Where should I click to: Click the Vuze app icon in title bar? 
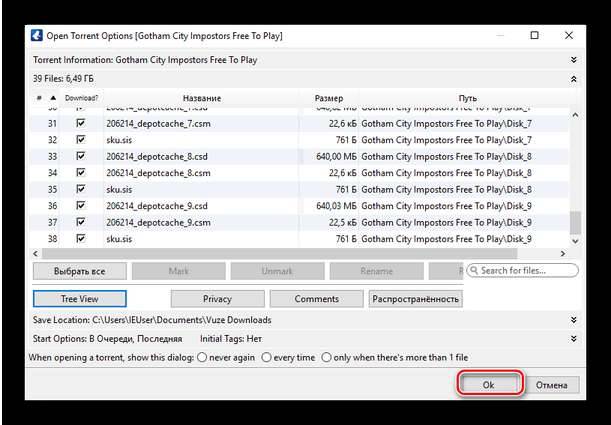(36, 36)
